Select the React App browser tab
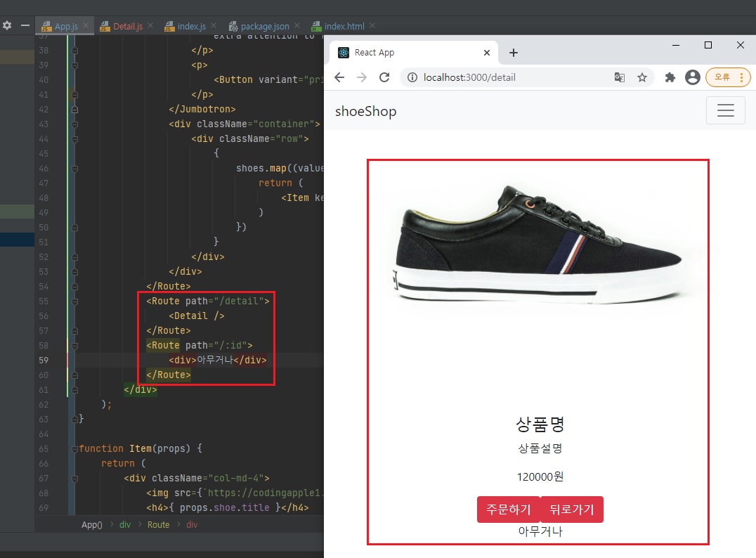This screenshot has height=558, width=756. click(415, 53)
